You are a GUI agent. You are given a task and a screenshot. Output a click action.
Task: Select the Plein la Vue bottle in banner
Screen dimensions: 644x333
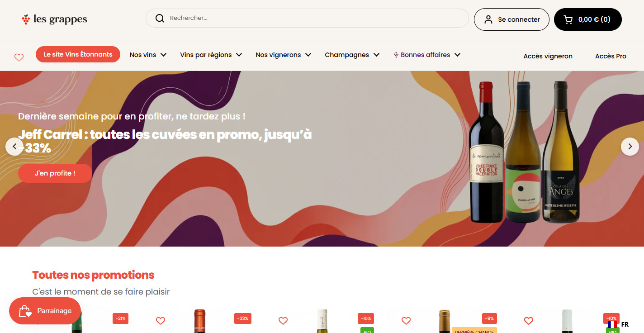click(523, 152)
